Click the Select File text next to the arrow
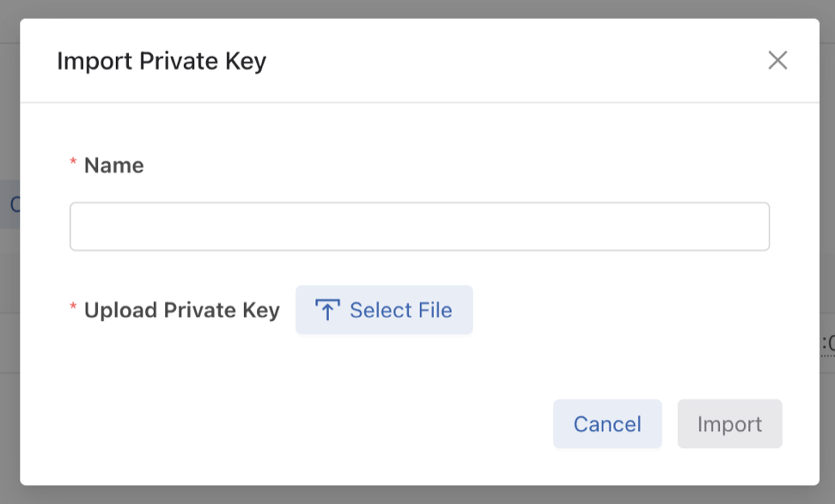Screen dimensions: 835x504 [400, 310]
